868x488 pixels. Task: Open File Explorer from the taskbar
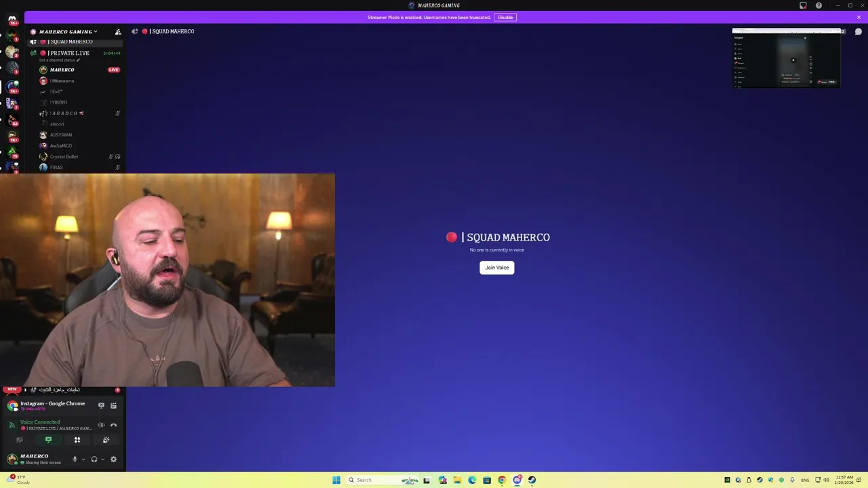point(457,480)
